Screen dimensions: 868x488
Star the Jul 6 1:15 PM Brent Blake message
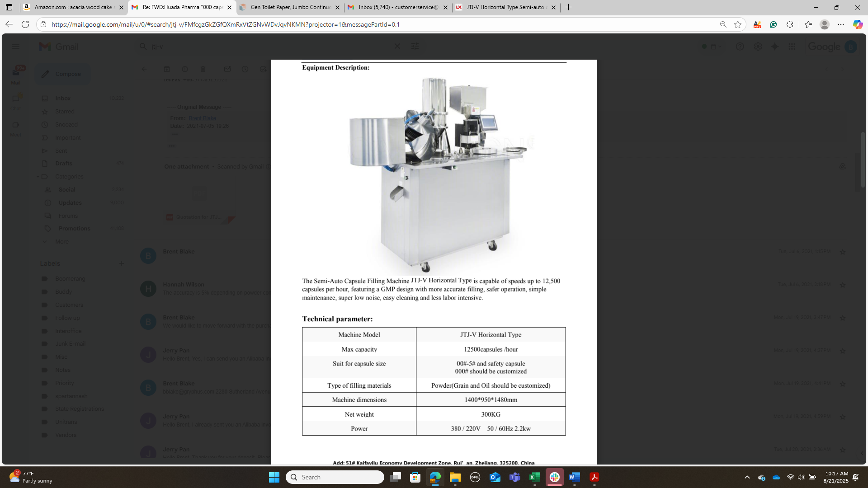(x=843, y=252)
